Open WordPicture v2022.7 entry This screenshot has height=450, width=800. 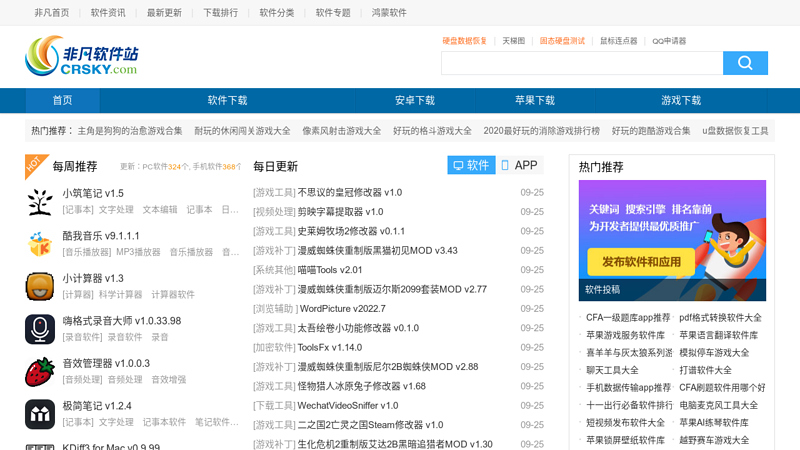click(x=342, y=309)
